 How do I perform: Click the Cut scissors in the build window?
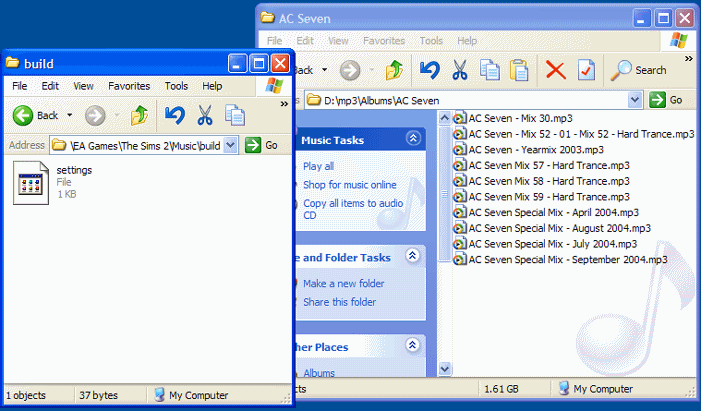click(x=206, y=115)
